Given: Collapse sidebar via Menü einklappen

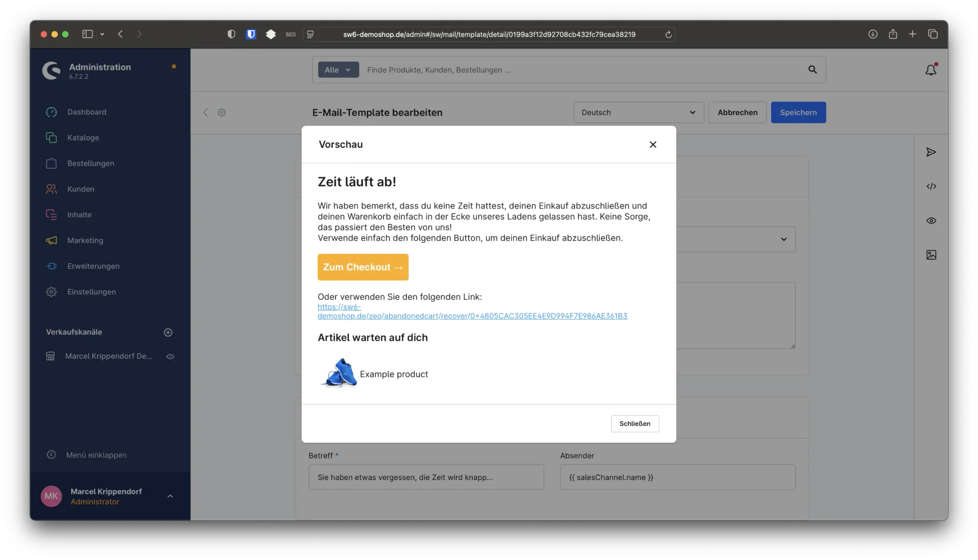Looking at the screenshot, I should pos(96,455).
